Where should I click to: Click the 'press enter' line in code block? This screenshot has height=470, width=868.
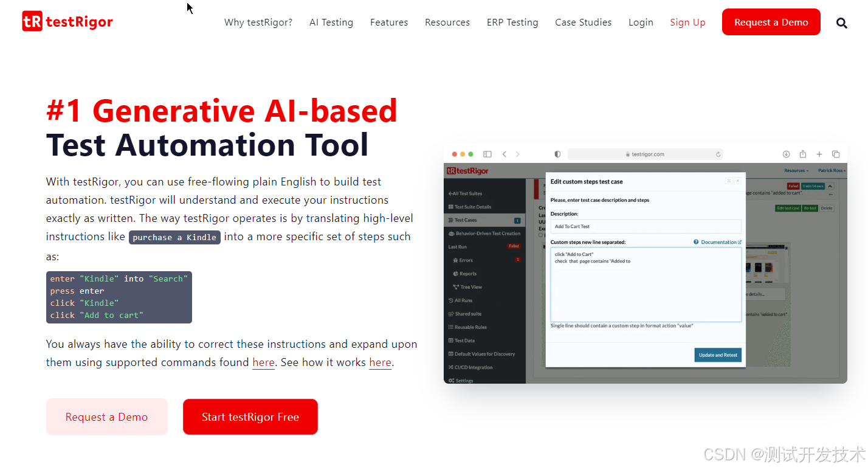(x=77, y=291)
